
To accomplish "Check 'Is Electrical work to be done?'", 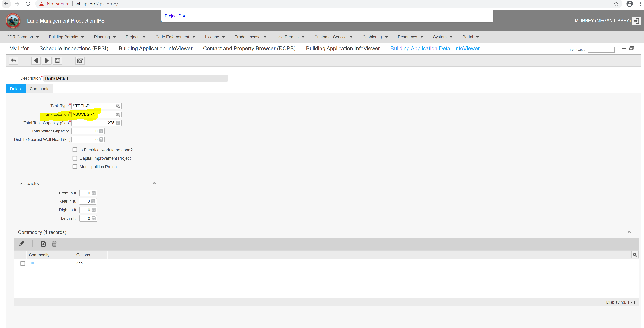I will 75,150.
